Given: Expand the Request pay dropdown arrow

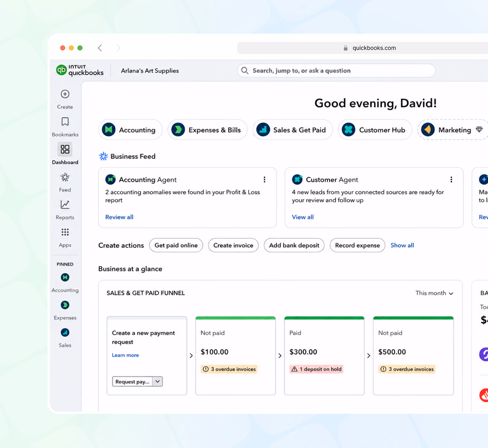Looking at the screenshot, I should (x=157, y=382).
